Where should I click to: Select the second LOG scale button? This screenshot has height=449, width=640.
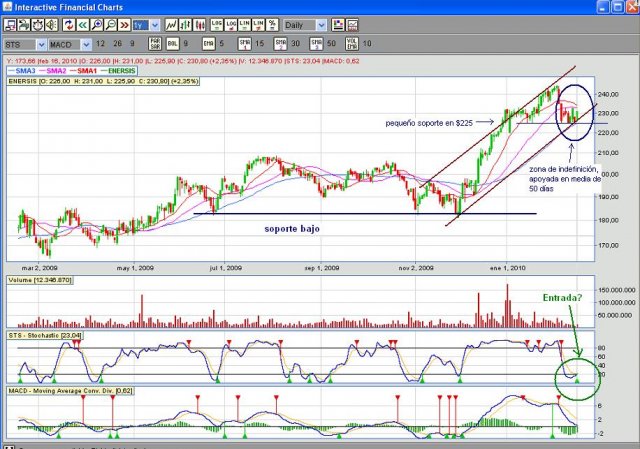point(231,25)
